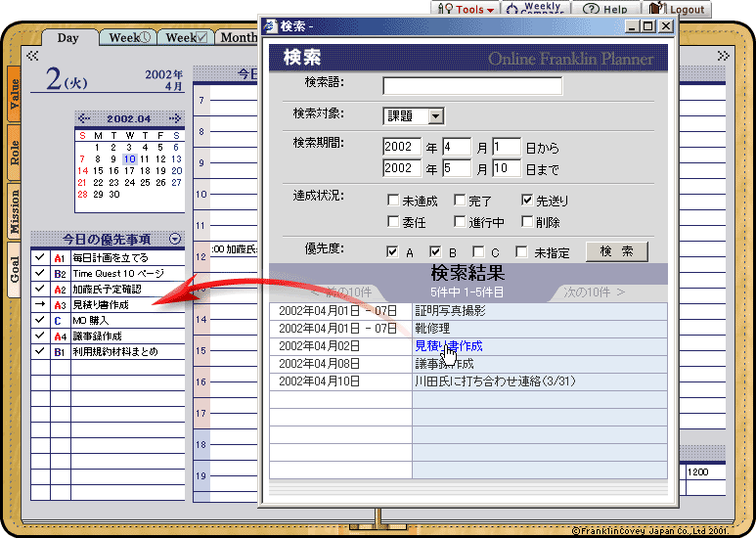This screenshot has width=756, height=538.
Task: Check the 委任 checkbox
Action: pos(393,221)
